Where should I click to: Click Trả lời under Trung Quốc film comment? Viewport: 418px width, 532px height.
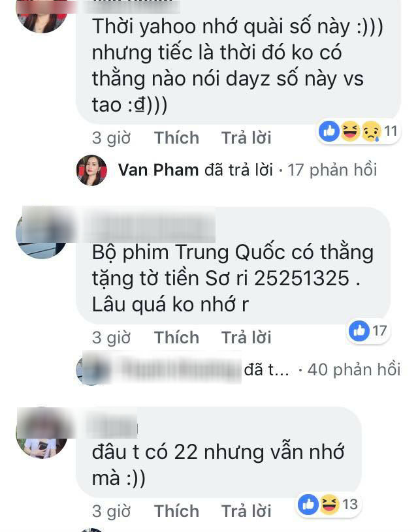coord(246,337)
